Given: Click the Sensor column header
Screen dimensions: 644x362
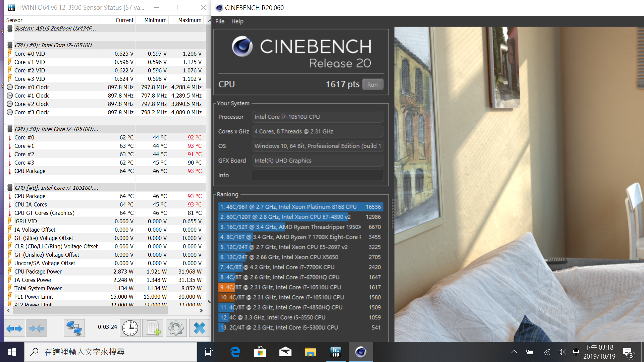Looking at the screenshot, I should 52,20.
